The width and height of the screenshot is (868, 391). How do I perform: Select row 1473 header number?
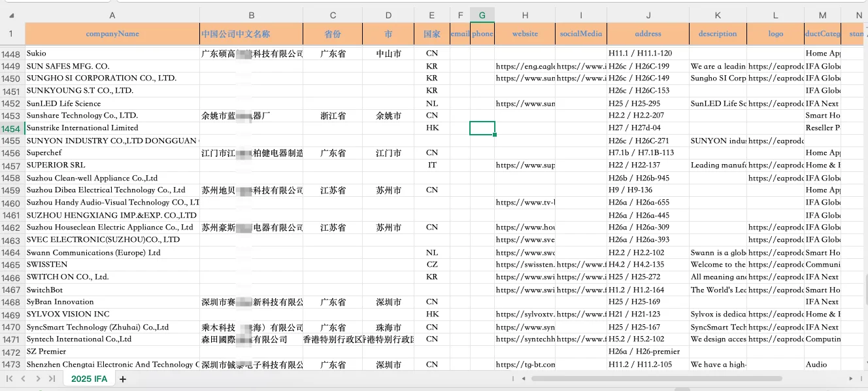click(x=12, y=365)
